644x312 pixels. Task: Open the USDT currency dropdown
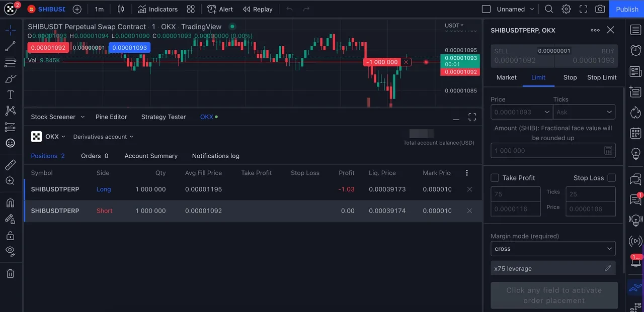point(454,25)
